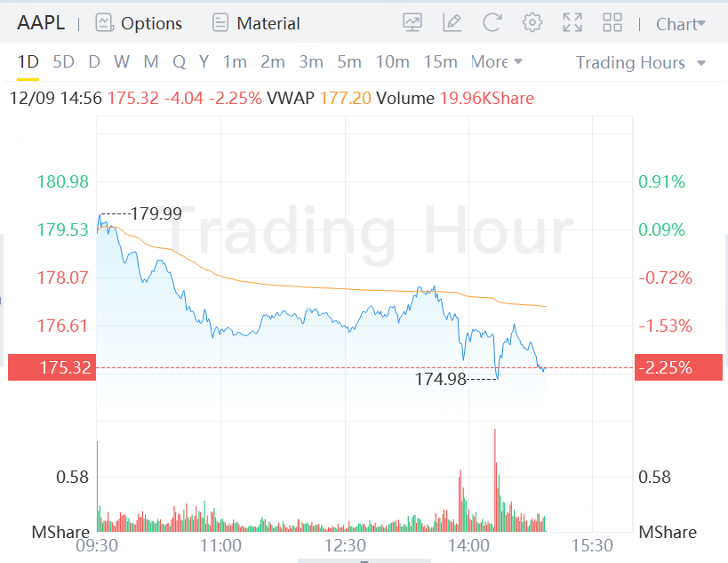728x563 pixels.
Task: Switch to the 15m interval
Action: click(440, 62)
